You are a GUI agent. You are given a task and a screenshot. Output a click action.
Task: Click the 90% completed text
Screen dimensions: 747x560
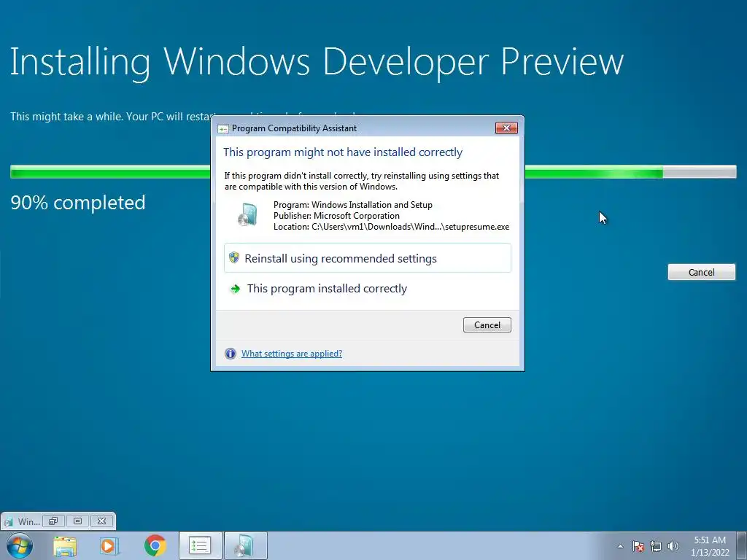(77, 203)
